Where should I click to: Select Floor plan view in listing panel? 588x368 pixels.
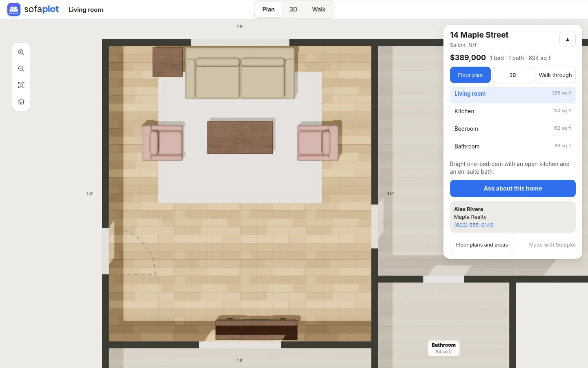click(x=470, y=75)
